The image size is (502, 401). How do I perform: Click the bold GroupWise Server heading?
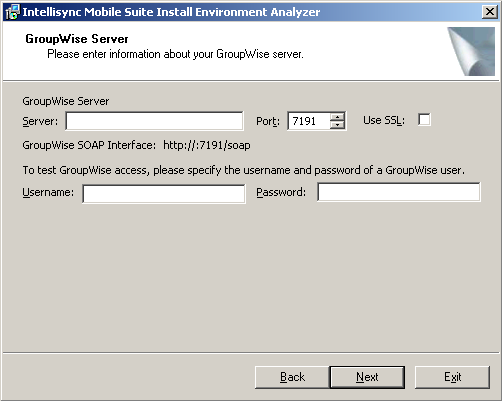[x=77, y=39]
